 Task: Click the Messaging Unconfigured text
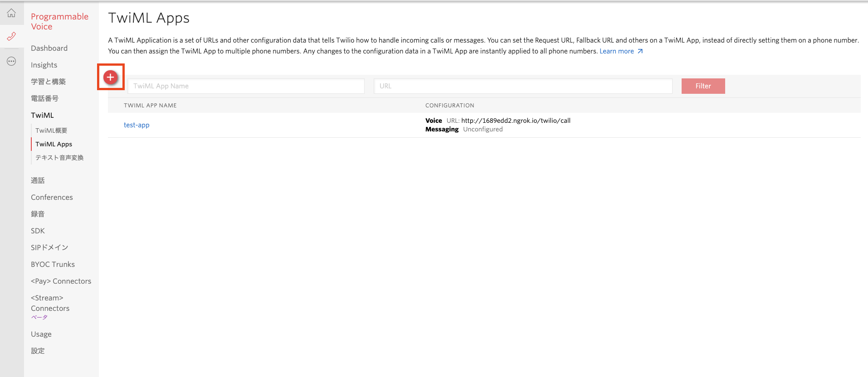point(483,129)
